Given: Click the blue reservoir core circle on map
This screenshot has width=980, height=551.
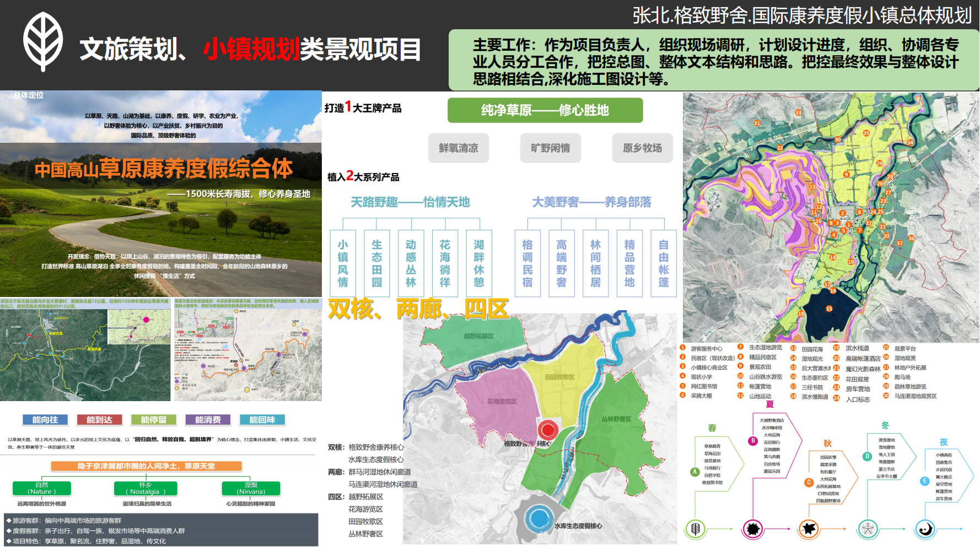Looking at the screenshot, I should click(539, 518).
